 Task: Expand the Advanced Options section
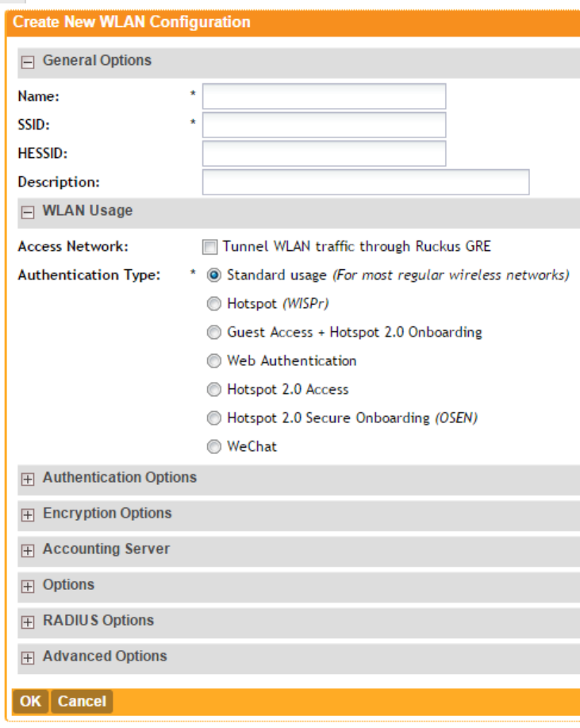28,657
